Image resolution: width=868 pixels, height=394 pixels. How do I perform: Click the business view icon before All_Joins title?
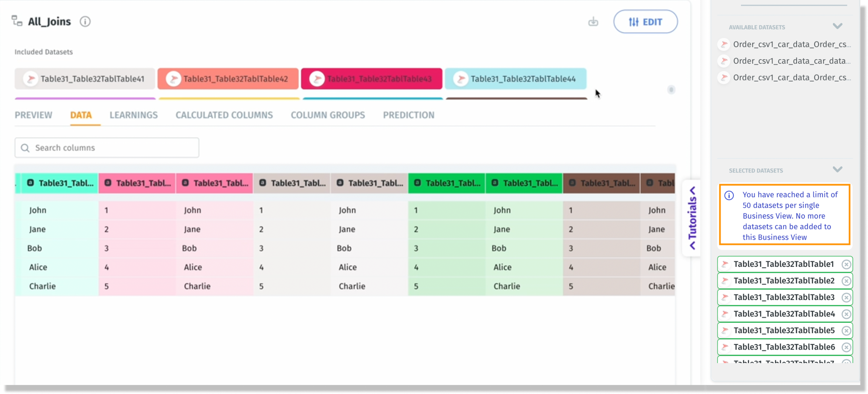pyautogui.click(x=17, y=21)
